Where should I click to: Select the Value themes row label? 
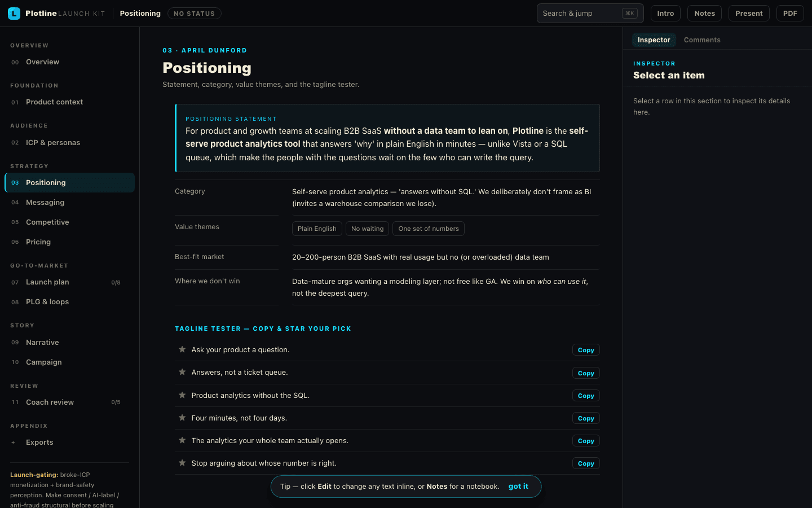click(x=197, y=227)
